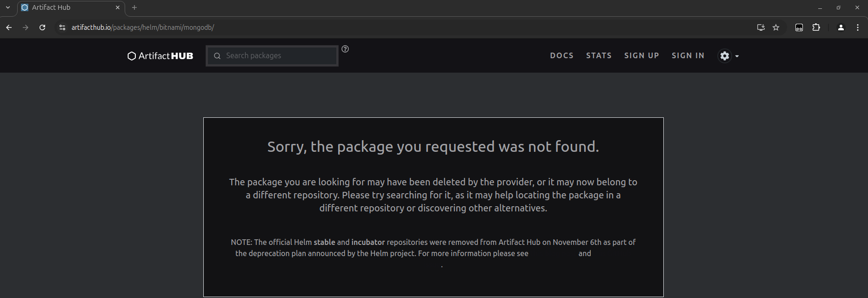The width and height of the screenshot is (868, 298).
Task: Reload the page
Action: tap(42, 27)
